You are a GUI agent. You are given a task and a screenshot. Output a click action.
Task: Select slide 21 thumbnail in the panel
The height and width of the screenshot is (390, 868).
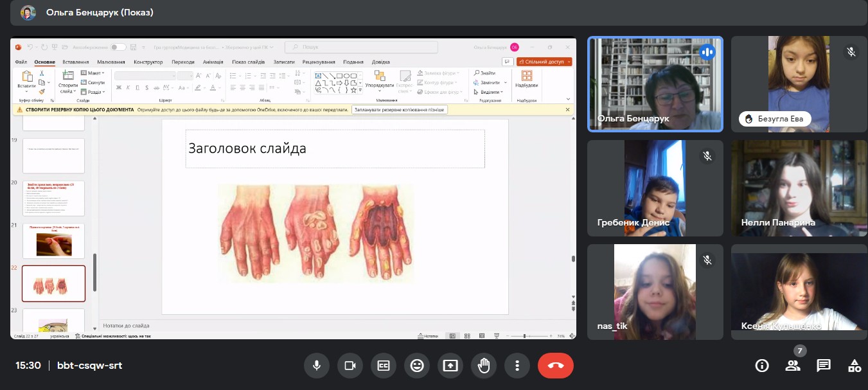click(53, 241)
